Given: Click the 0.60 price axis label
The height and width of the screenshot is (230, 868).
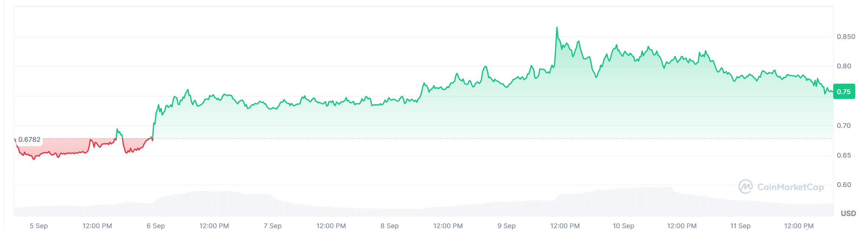Looking at the screenshot, I should point(844,185).
